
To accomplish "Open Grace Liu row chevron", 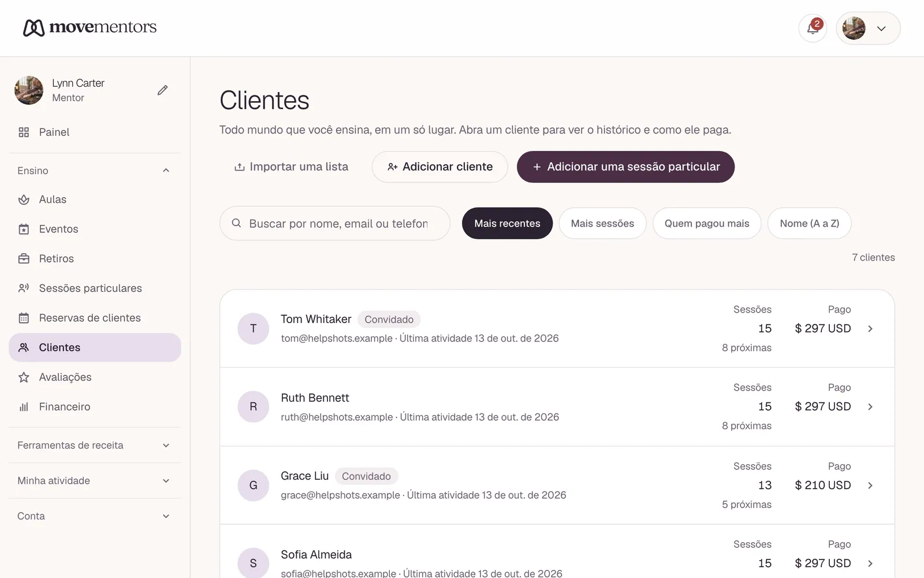I will (x=870, y=486).
